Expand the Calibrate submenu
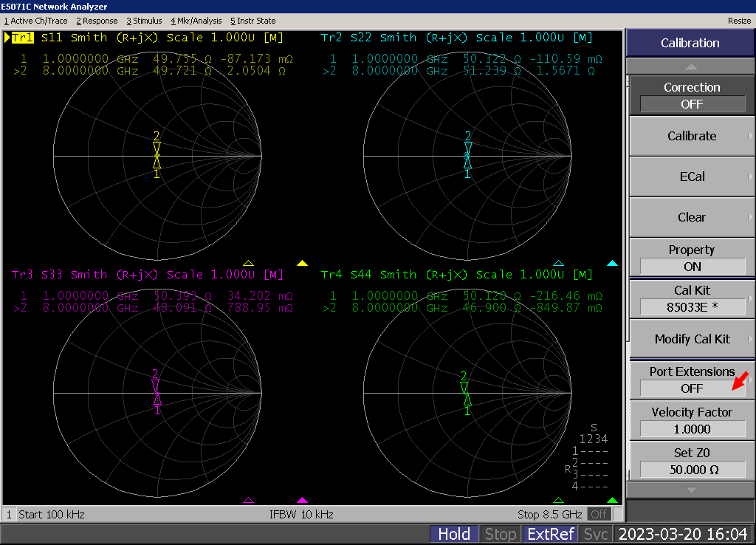Screen dimensions: 756x545 coord(691,136)
